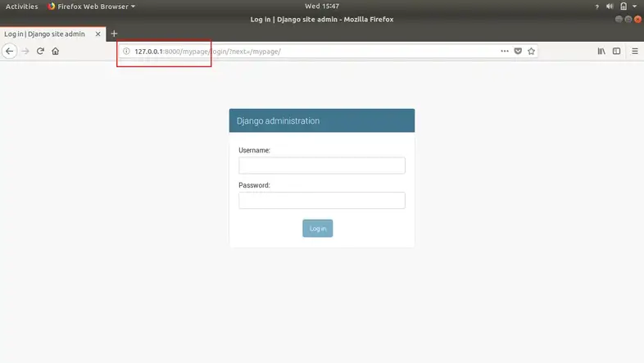Focus the Username input field
Image resolution: width=644 pixels, height=363 pixels.
click(321, 166)
